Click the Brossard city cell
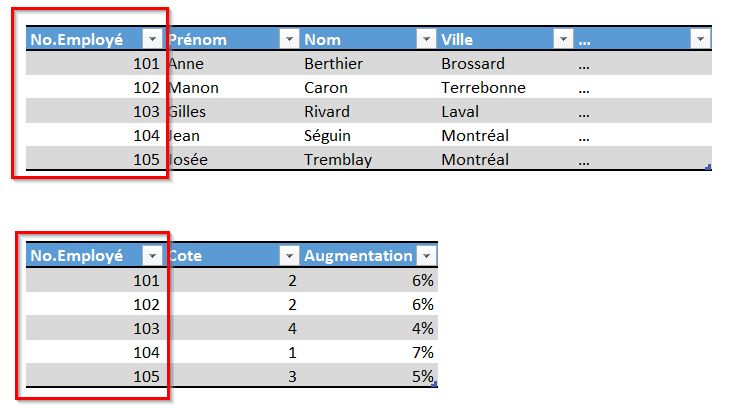 [473, 64]
